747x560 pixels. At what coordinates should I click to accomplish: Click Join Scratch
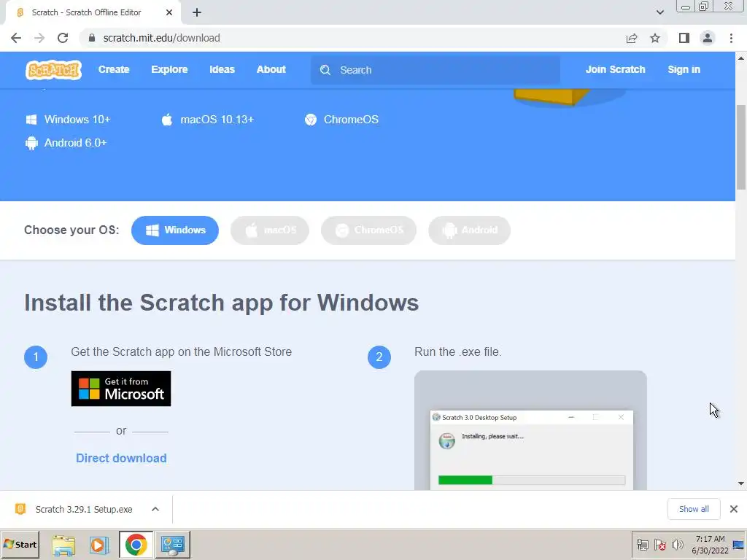(615, 69)
